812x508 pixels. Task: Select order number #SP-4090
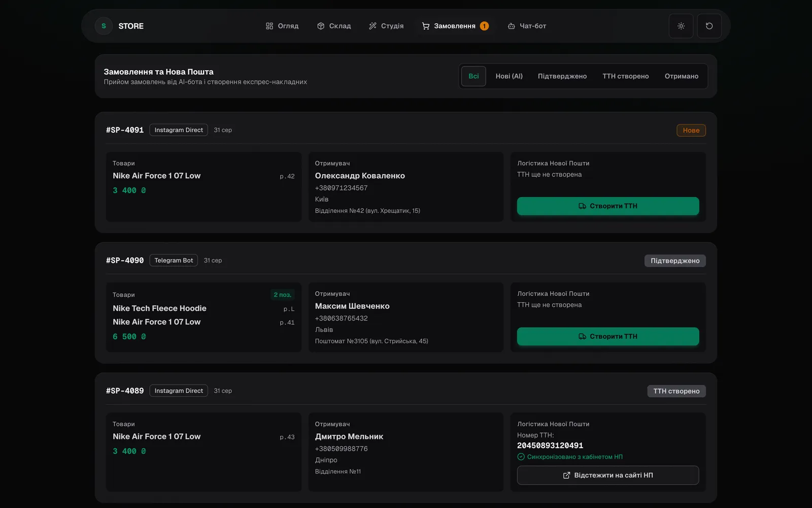[x=125, y=261]
